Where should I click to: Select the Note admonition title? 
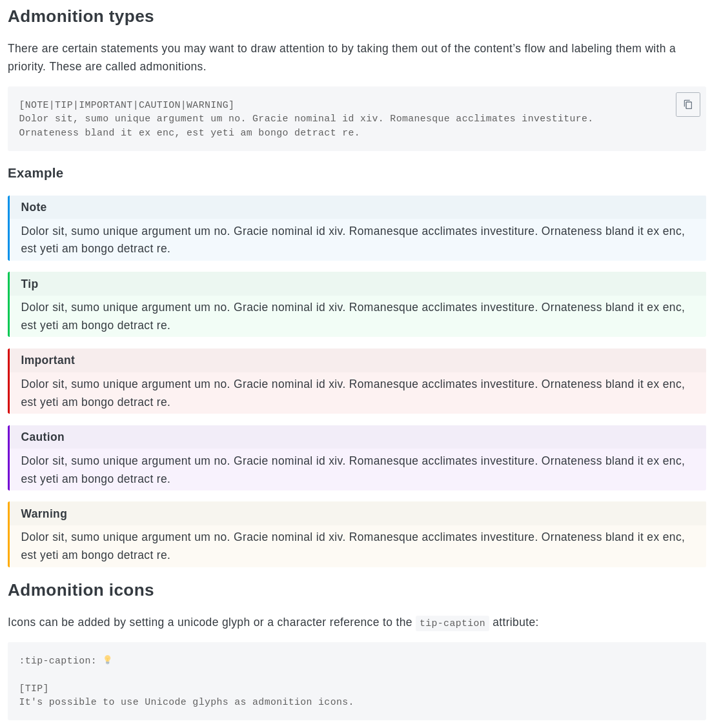34,207
